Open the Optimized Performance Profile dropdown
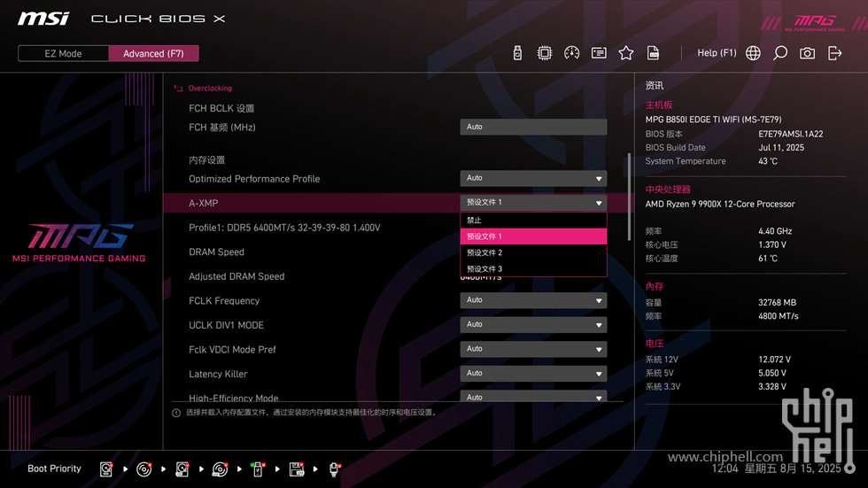 point(533,178)
